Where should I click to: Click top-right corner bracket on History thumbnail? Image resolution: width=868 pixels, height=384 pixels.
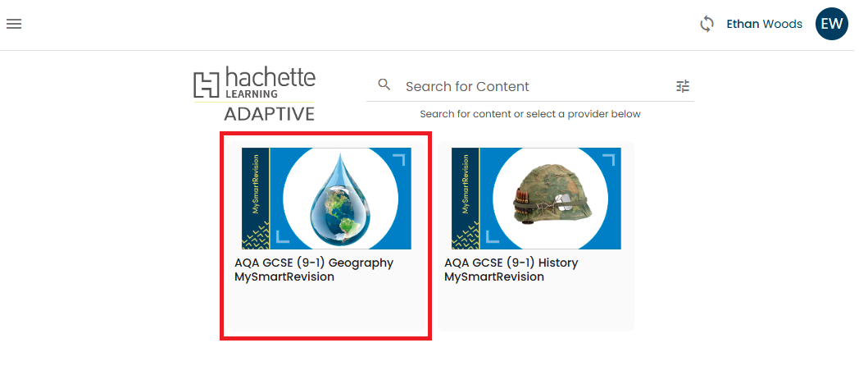coord(607,158)
